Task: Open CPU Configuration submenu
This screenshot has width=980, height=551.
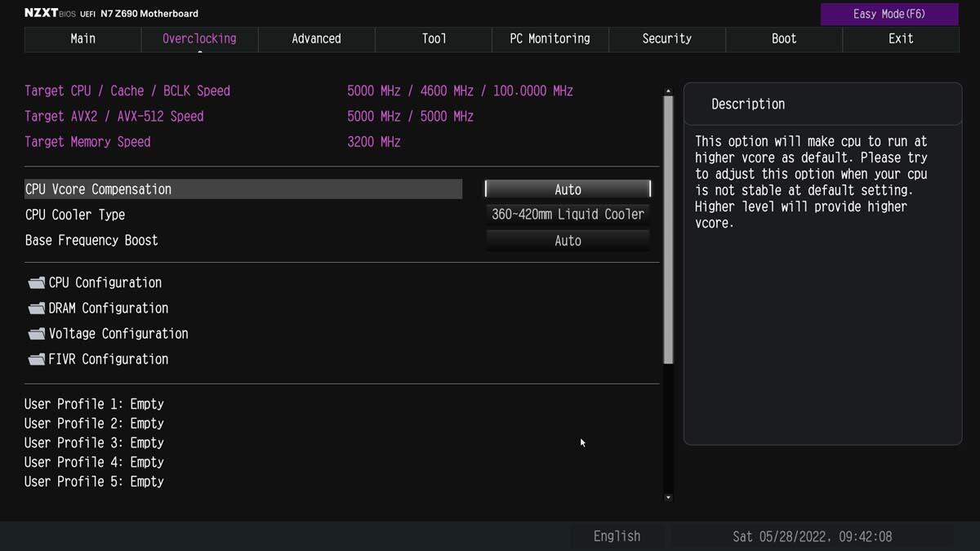Action: coord(105,282)
